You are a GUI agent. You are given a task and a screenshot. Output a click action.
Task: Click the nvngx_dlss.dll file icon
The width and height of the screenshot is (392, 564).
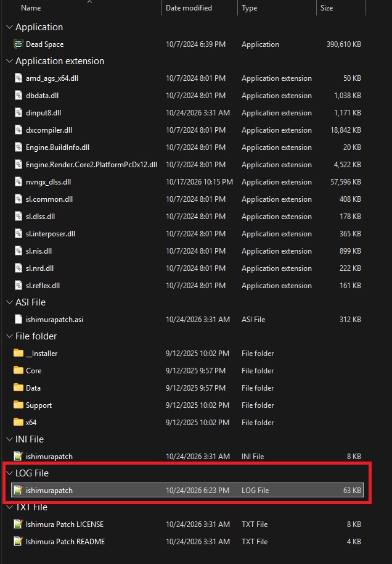coord(18,181)
